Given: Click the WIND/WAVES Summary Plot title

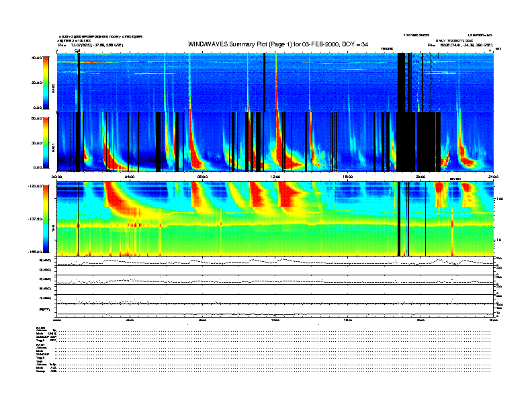Looking at the screenshot, I should click(x=278, y=44).
